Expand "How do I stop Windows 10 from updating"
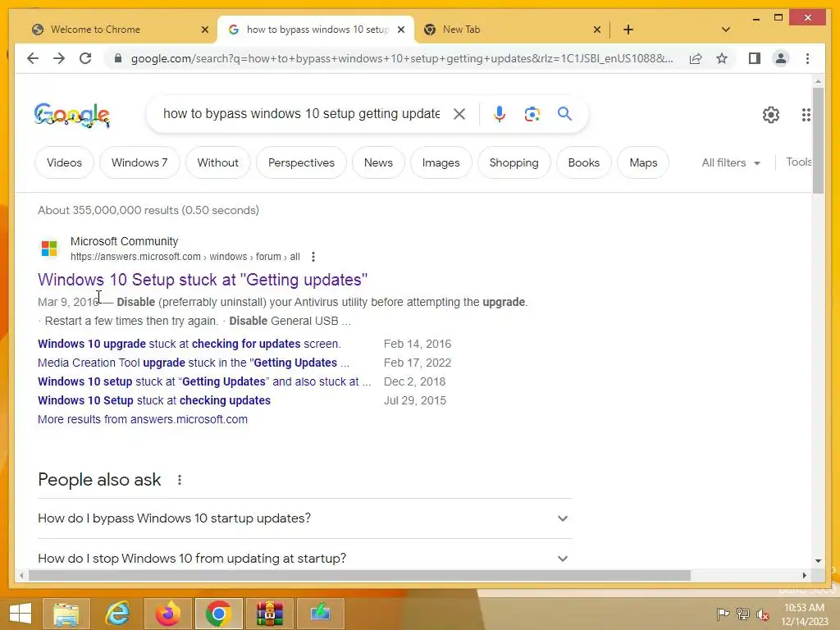The height and width of the screenshot is (630, 840). tap(305, 559)
